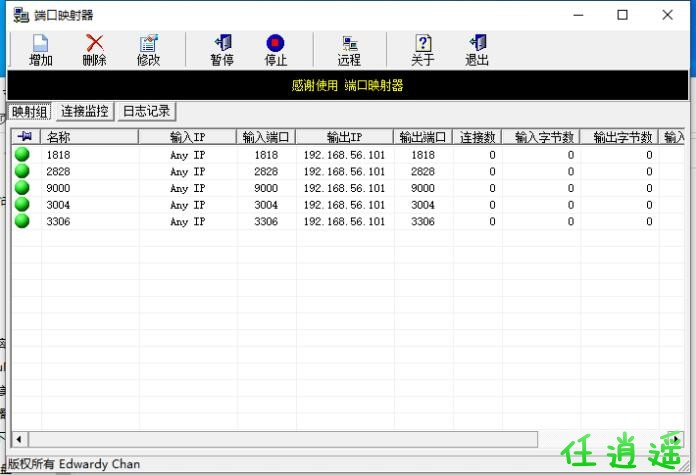The height and width of the screenshot is (475, 696).
Task: Click the Any IP cell in row 1818
Action: tap(188, 155)
